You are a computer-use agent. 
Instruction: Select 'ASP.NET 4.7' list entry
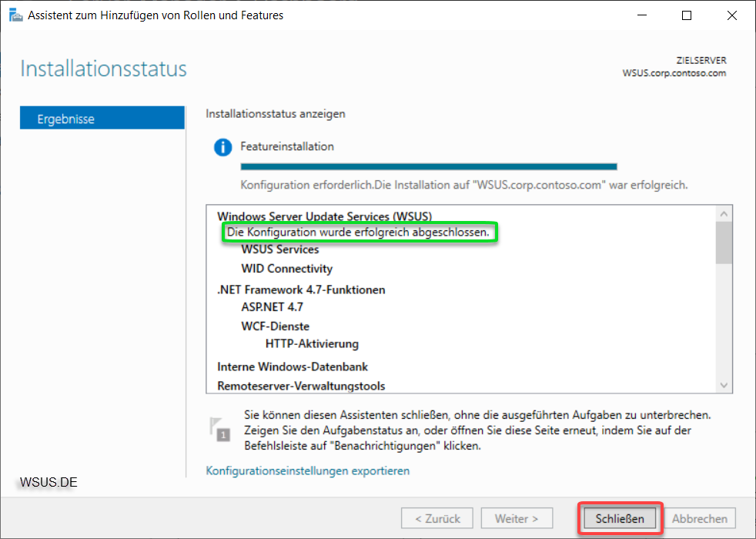click(272, 307)
